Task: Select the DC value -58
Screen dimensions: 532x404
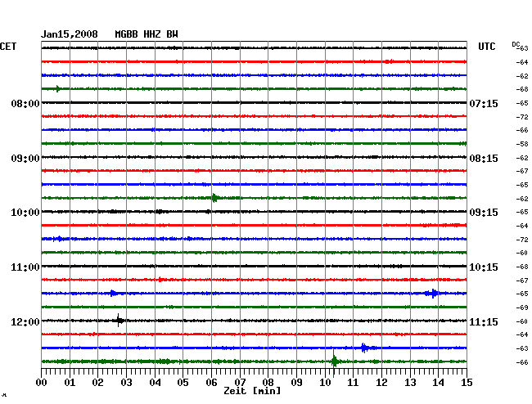Action: point(522,144)
